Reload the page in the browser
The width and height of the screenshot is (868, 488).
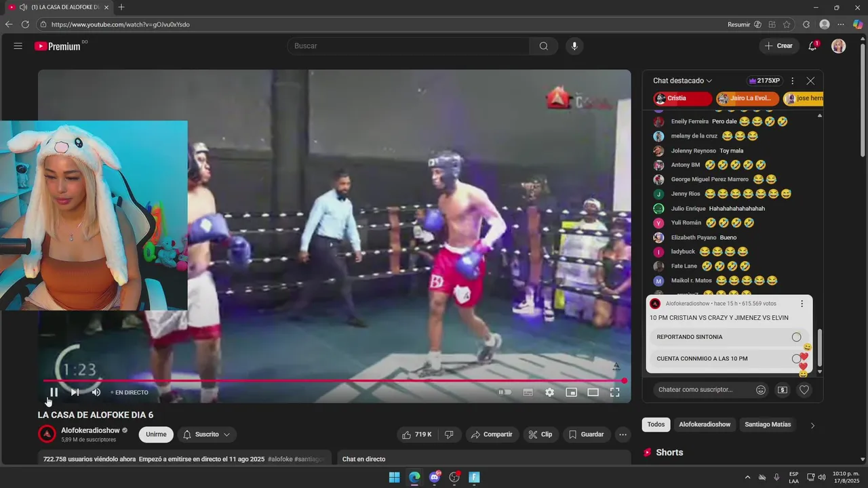[x=25, y=24]
